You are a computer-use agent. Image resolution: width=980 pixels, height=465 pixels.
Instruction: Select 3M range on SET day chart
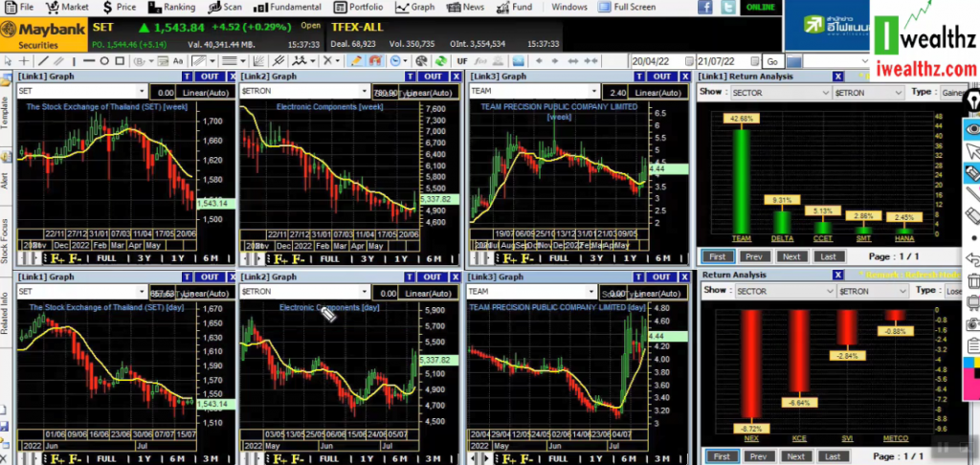tap(211, 458)
